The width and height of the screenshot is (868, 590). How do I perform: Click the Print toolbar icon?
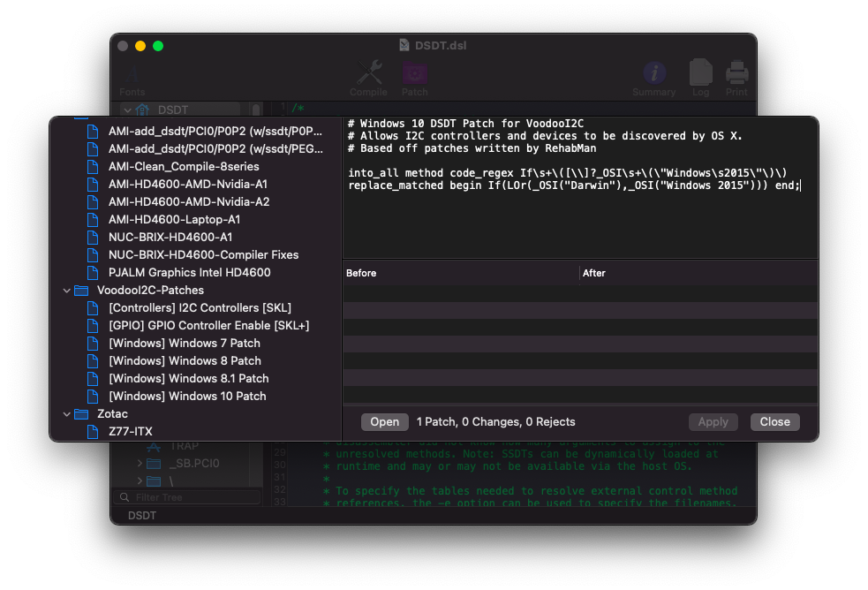point(736,76)
